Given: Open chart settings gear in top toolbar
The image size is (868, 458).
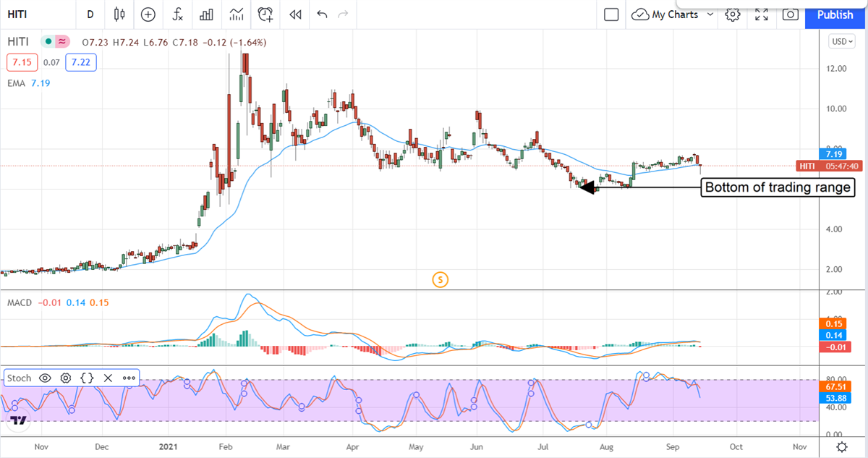Looking at the screenshot, I should click(733, 14).
